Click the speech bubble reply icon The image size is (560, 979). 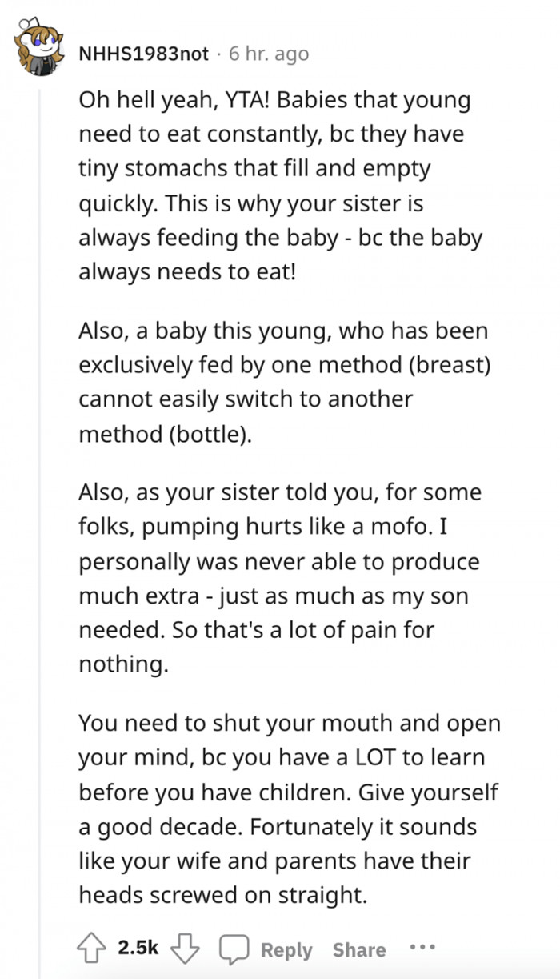click(x=234, y=949)
